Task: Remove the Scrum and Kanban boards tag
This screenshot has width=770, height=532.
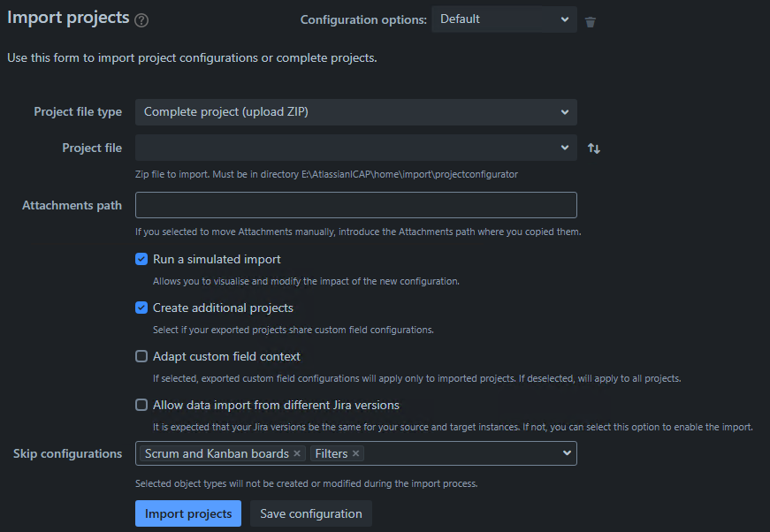Action: tap(297, 453)
